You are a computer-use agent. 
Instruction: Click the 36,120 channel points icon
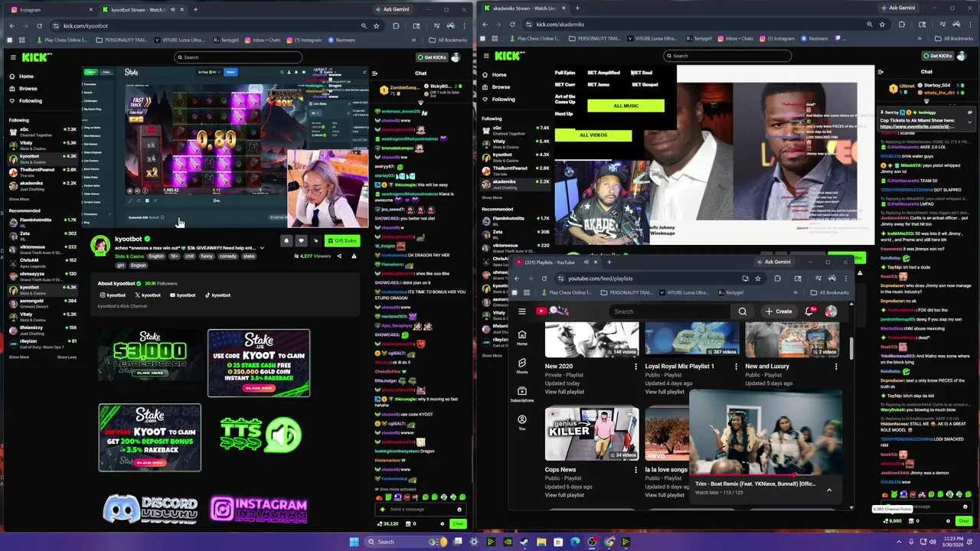pyautogui.click(x=378, y=524)
